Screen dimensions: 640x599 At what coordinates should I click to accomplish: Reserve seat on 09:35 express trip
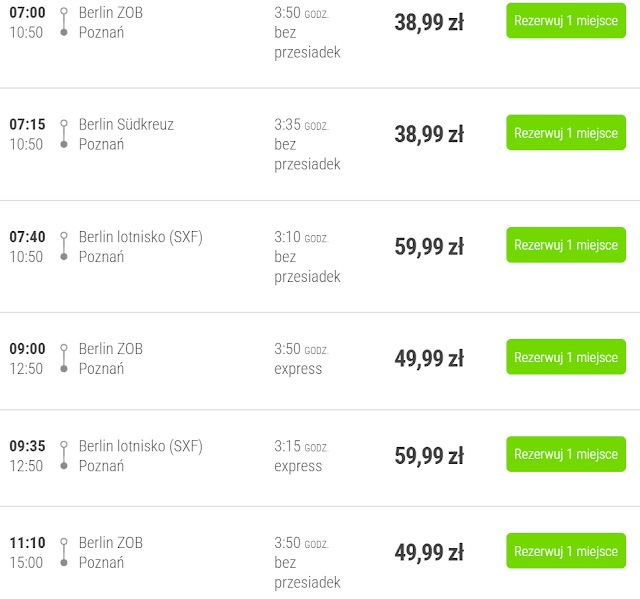coord(566,454)
